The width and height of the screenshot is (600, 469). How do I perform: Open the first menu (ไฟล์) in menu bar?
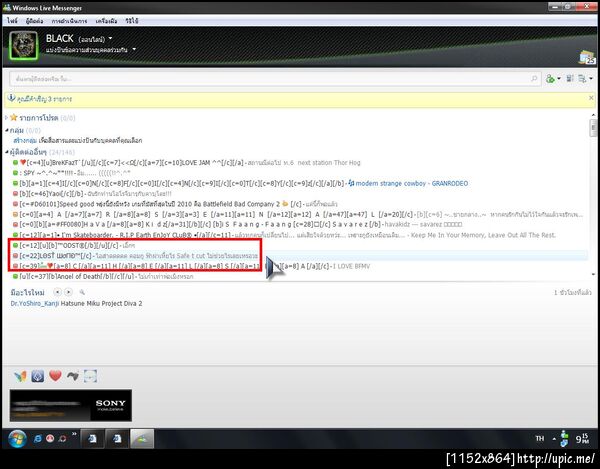pos(12,21)
